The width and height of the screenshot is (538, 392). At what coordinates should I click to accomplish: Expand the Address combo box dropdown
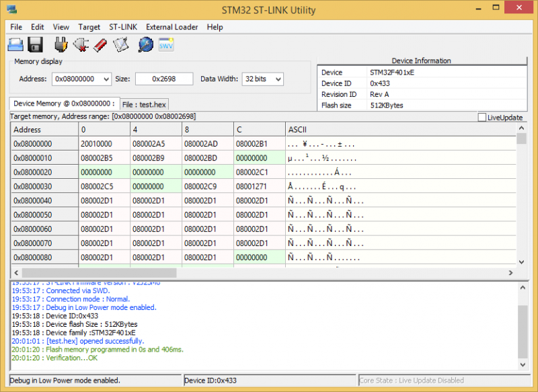click(x=106, y=79)
